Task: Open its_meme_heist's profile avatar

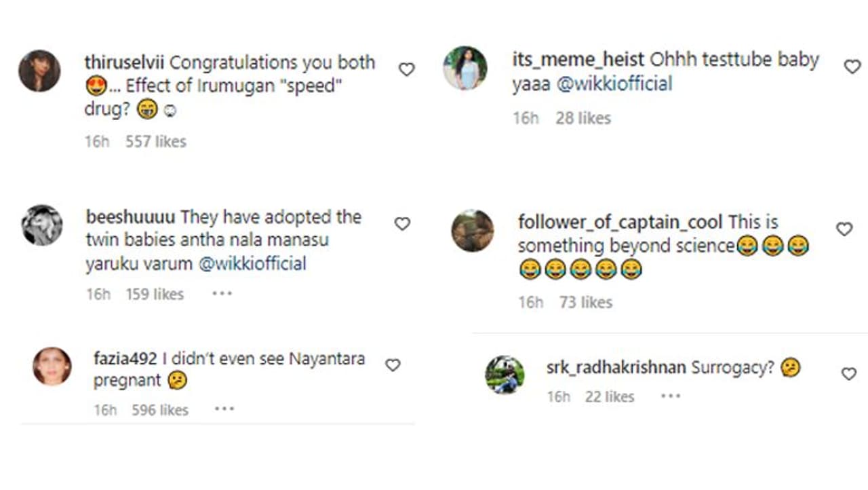Action: pos(465,68)
